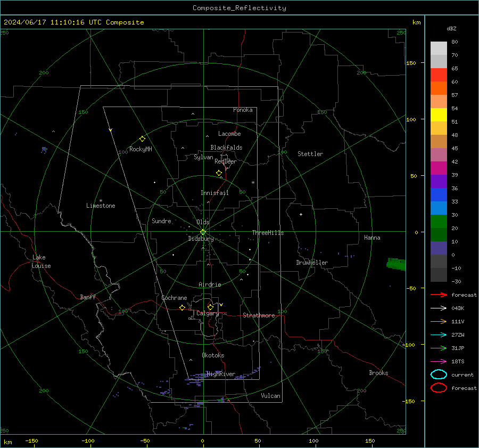Select the purple 39-36 dBZ swatch
Screen dimensions: 479x448
439,182
